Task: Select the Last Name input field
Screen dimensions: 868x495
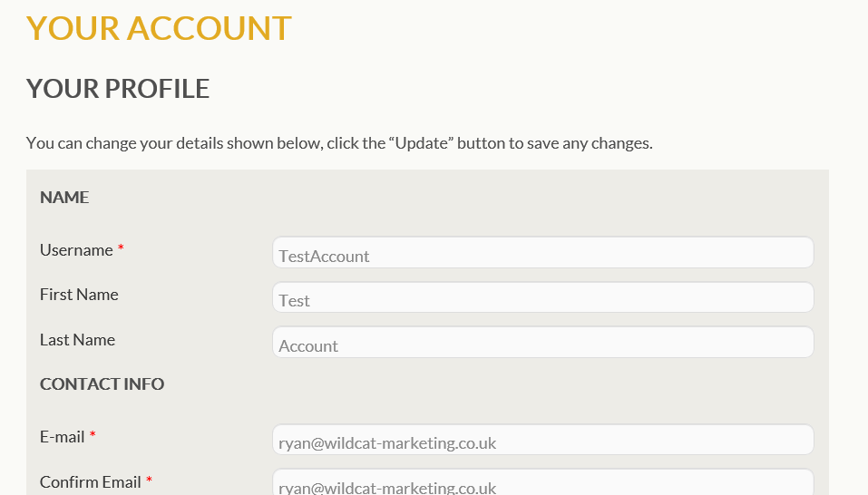Action: (542, 343)
